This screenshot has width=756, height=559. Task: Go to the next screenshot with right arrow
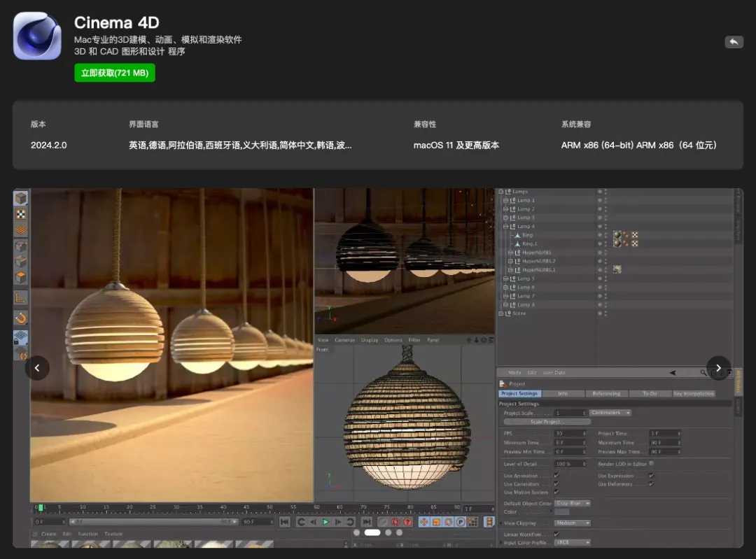[x=718, y=368]
